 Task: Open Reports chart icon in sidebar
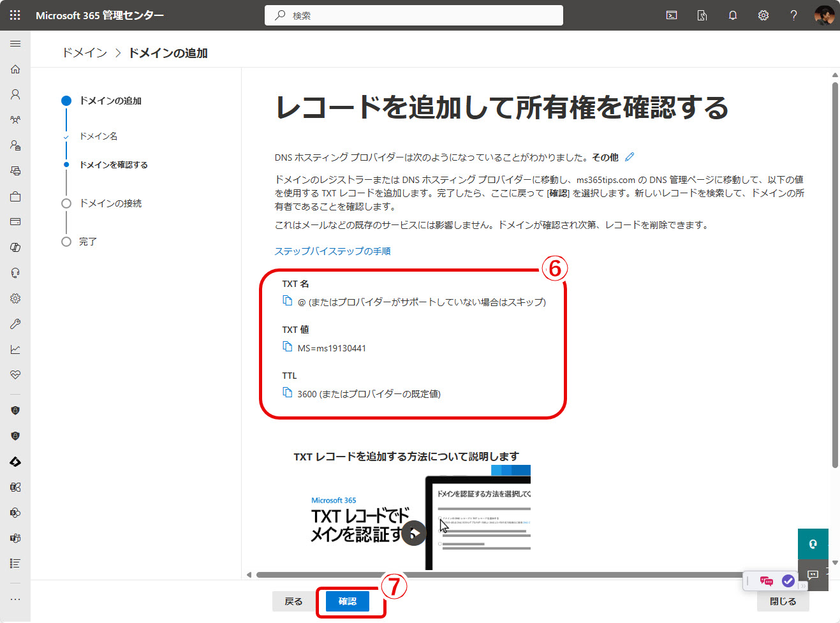click(15, 349)
